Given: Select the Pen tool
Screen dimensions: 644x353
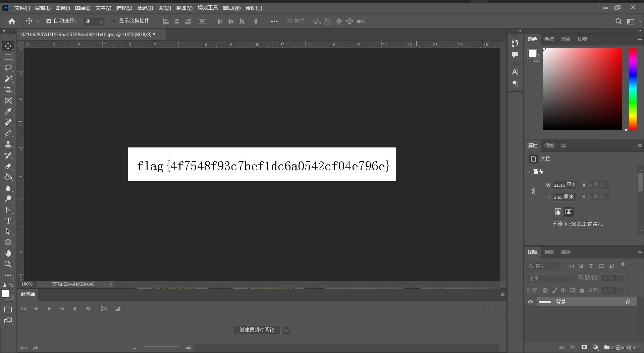Looking at the screenshot, I should 8,210.
